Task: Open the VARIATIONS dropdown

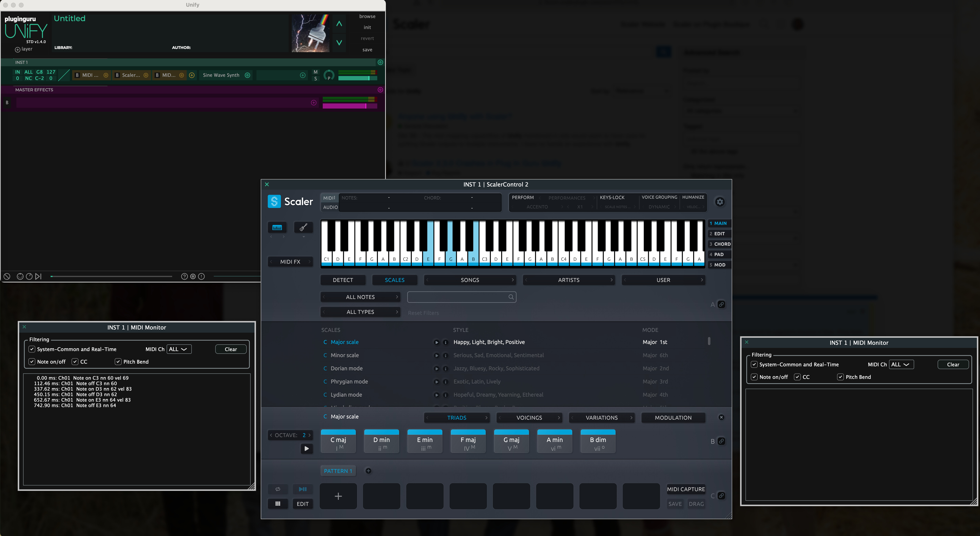Action: (x=601, y=417)
